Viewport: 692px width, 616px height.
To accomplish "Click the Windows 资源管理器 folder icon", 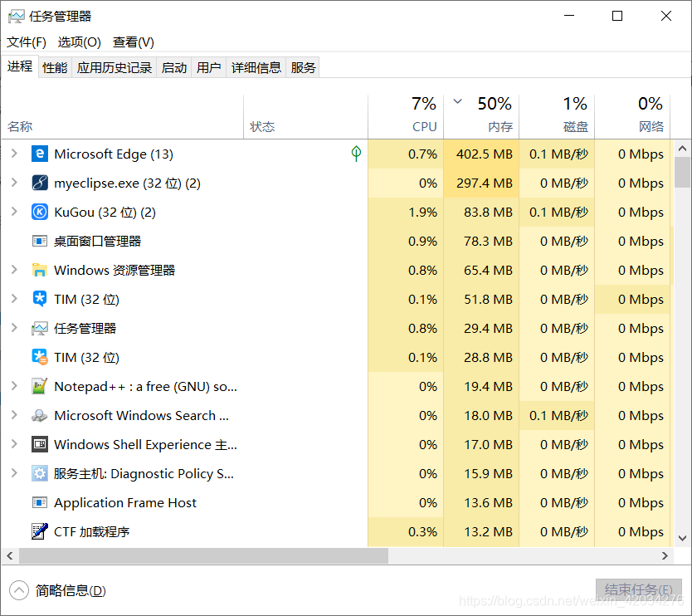I will coord(40,270).
